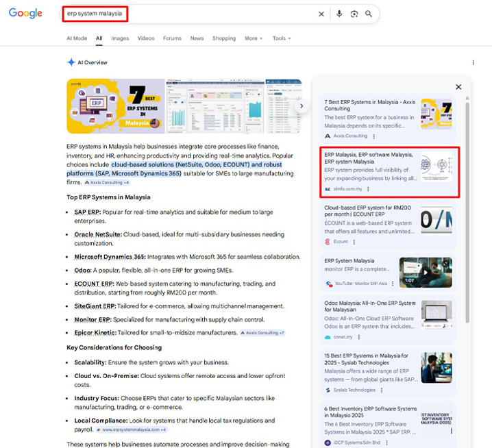
Task: Open three-dot menu next to sinfo.com.my source
Action: [x=368, y=189]
